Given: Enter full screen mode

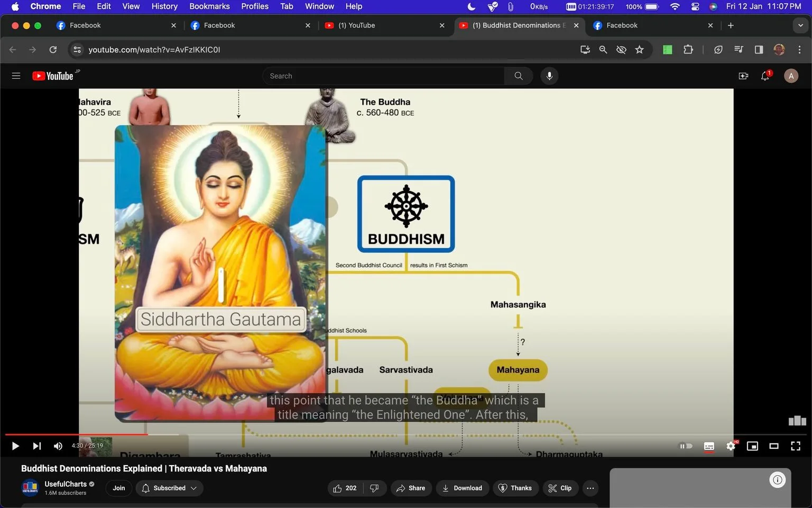Looking at the screenshot, I should point(796,446).
